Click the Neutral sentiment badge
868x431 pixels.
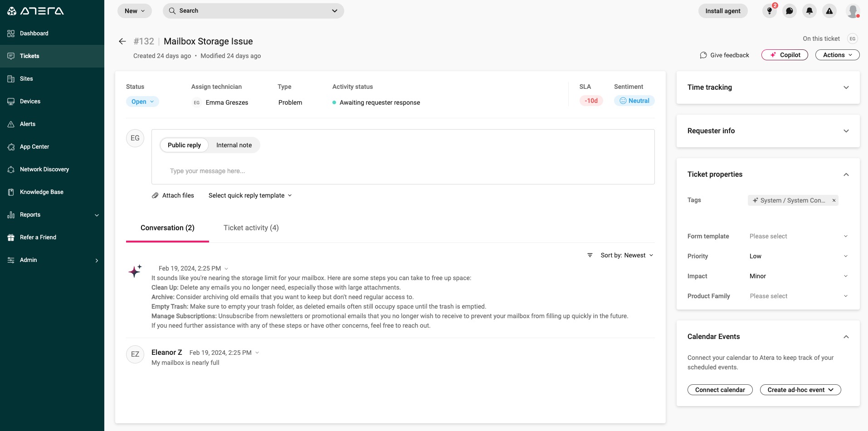634,101
